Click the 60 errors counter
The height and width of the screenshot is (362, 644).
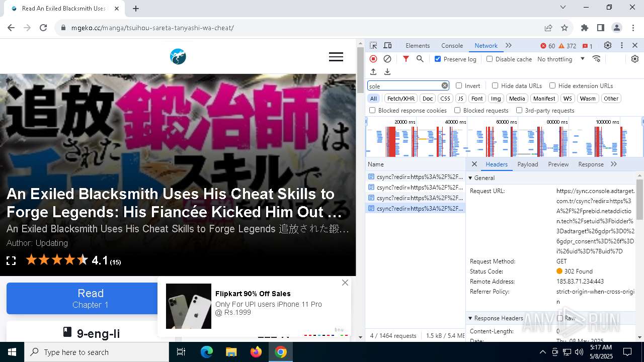point(548,46)
